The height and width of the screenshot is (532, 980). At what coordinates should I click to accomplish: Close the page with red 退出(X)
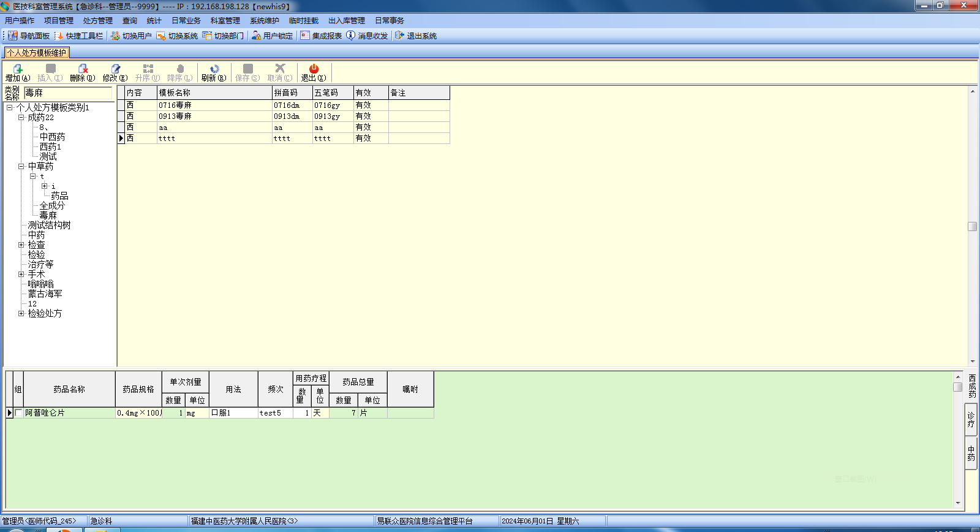coord(314,73)
